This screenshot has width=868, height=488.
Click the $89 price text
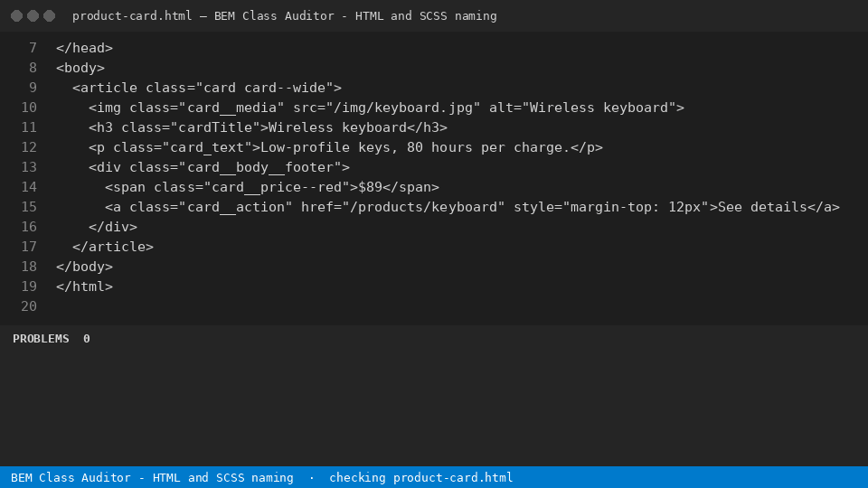[x=371, y=188]
